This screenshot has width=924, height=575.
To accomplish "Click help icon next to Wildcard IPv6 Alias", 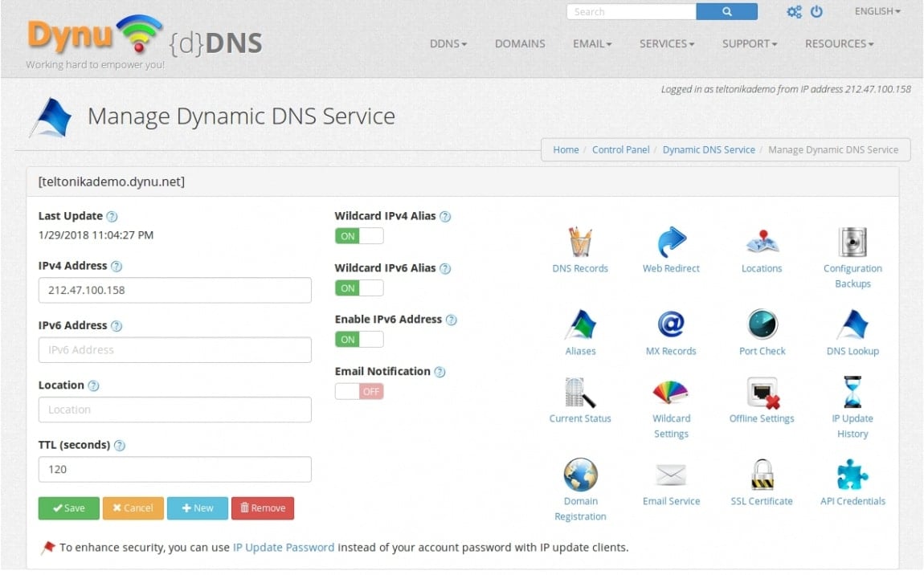I will tap(445, 269).
